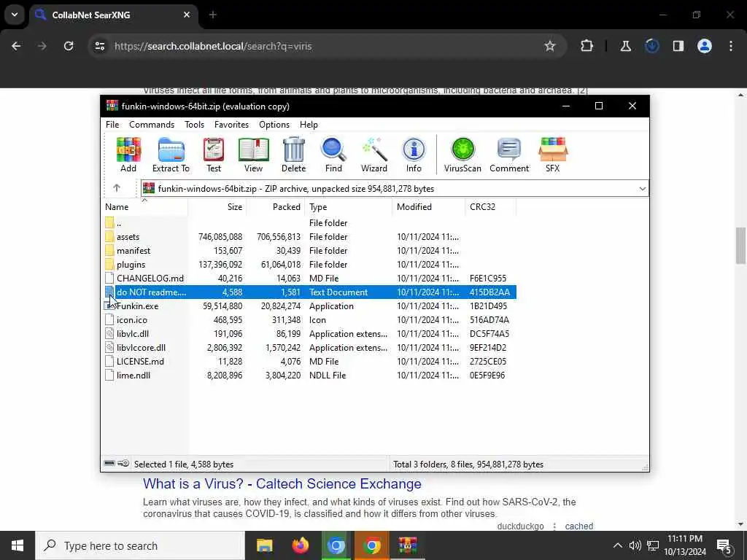Click the Add archive toolbar icon

coord(128,155)
